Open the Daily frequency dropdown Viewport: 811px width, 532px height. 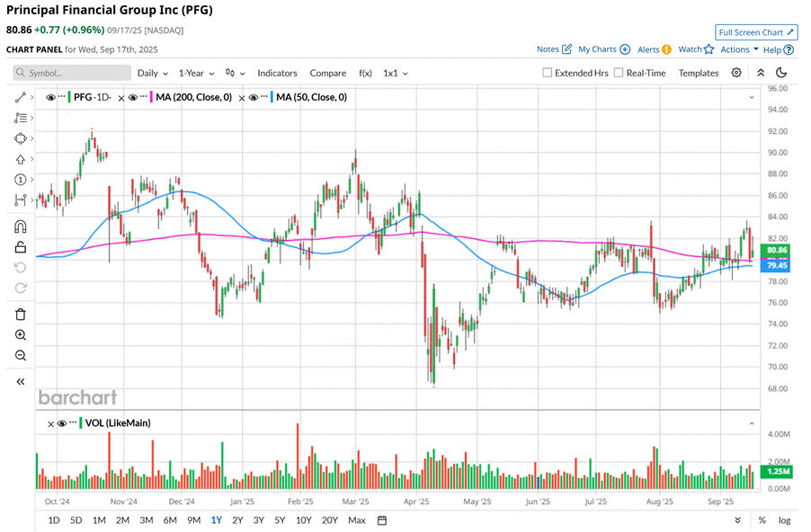[153, 74]
